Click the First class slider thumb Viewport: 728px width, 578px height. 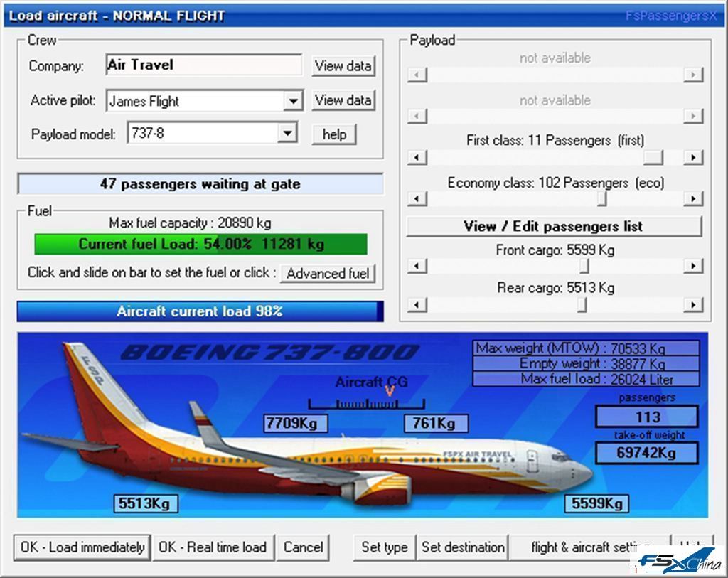click(x=653, y=158)
